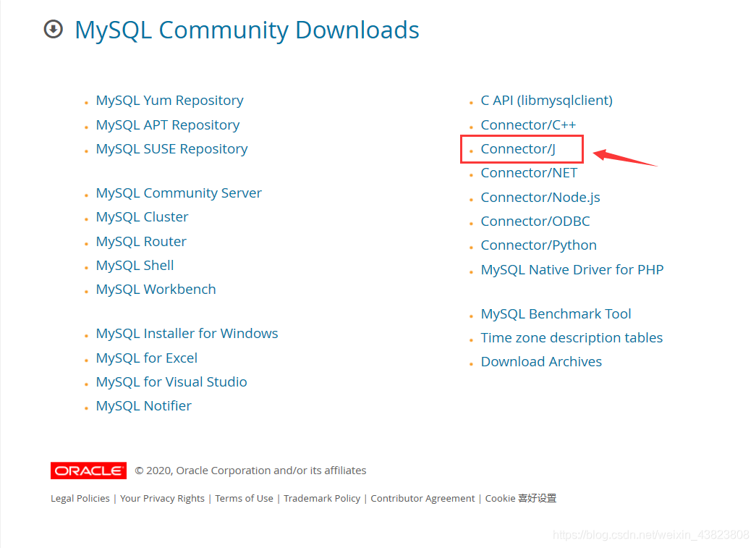Open Legal Policies footer link
This screenshot has height=548, width=756.
pyautogui.click(x=80, y=498)
